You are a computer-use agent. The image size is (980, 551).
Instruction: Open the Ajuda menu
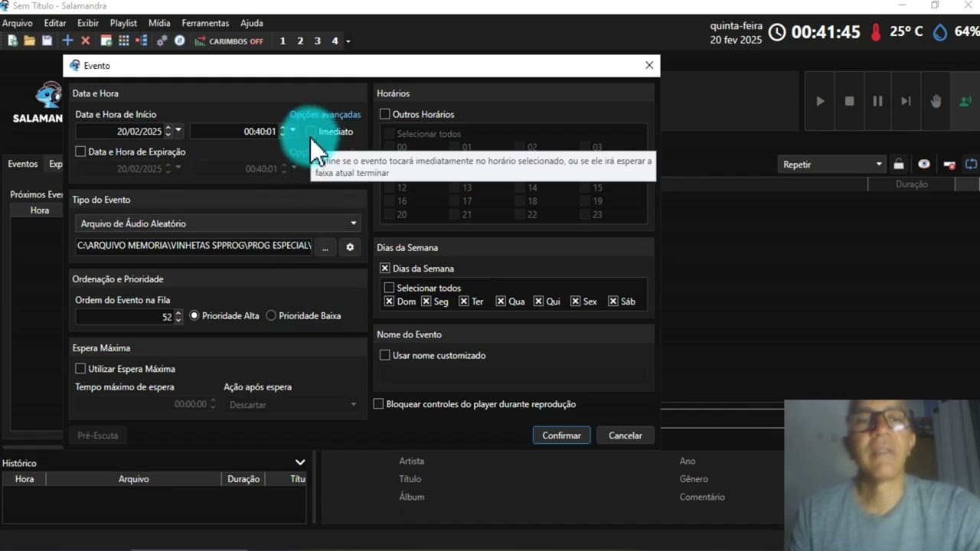[252, 23]
